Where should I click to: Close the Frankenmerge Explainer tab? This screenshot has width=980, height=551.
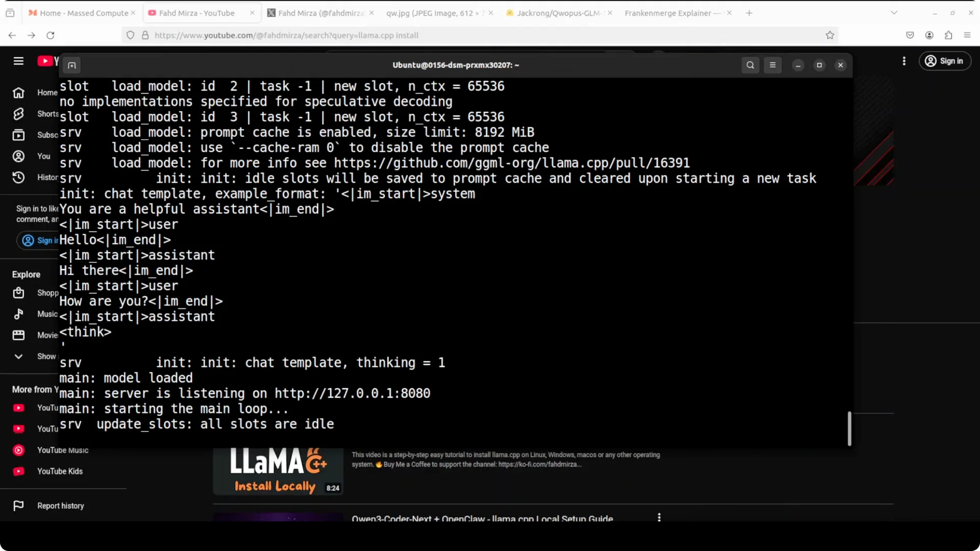[x=729, y=13]
